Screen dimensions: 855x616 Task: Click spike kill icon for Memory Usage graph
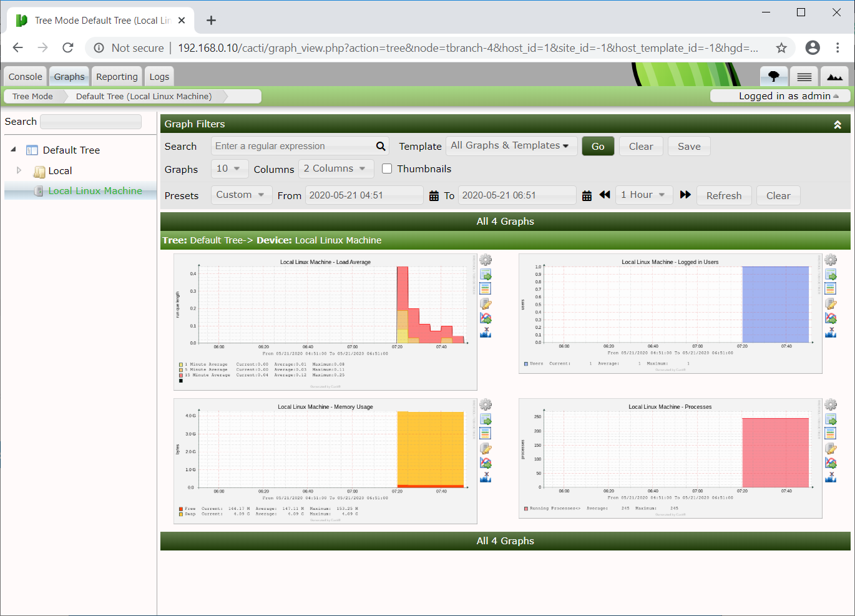(x=486, y=477)
